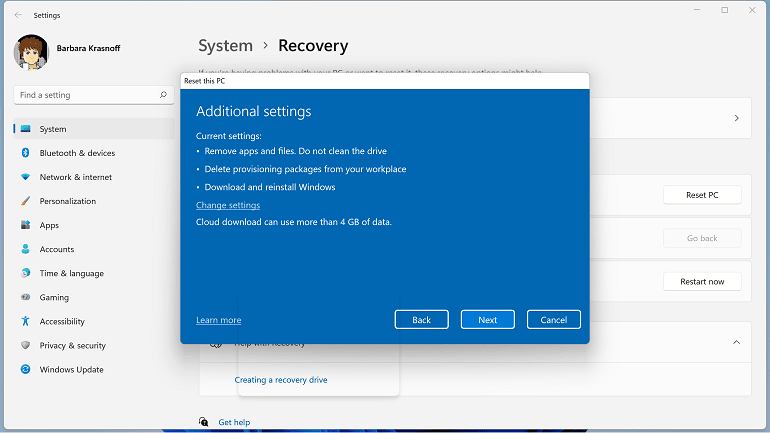
Task: Click the Barbara Krasnoff account name
Action: pyautogui.click(x=88, y=48)
